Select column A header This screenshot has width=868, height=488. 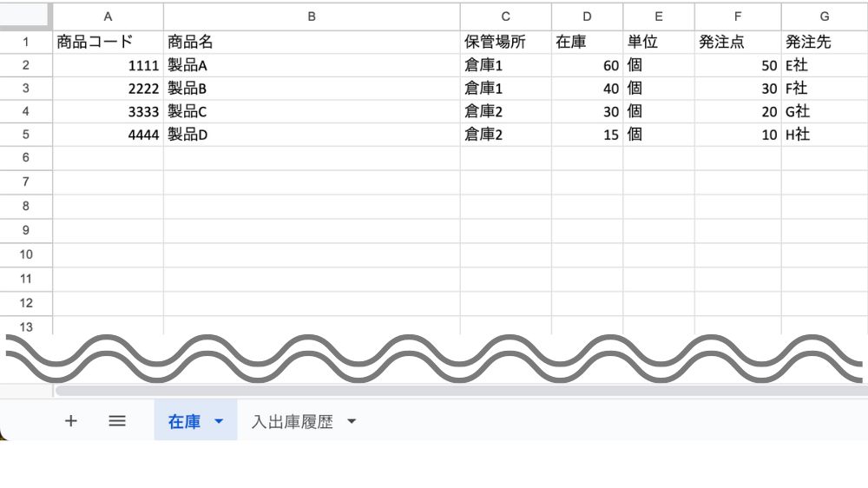point(108,16)
